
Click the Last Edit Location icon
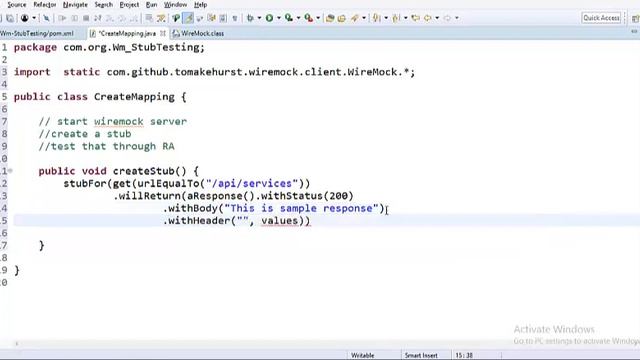[x=416, y=18]
